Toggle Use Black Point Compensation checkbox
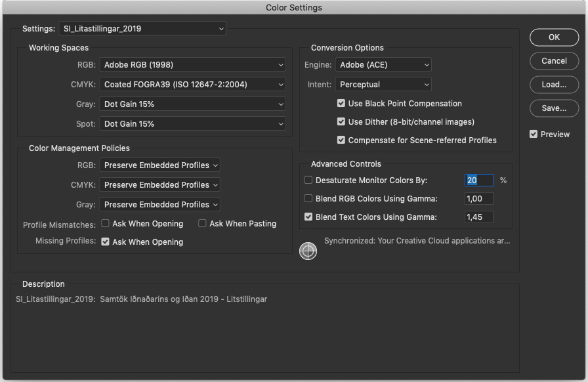588x382 pixels. pos(341,103)
